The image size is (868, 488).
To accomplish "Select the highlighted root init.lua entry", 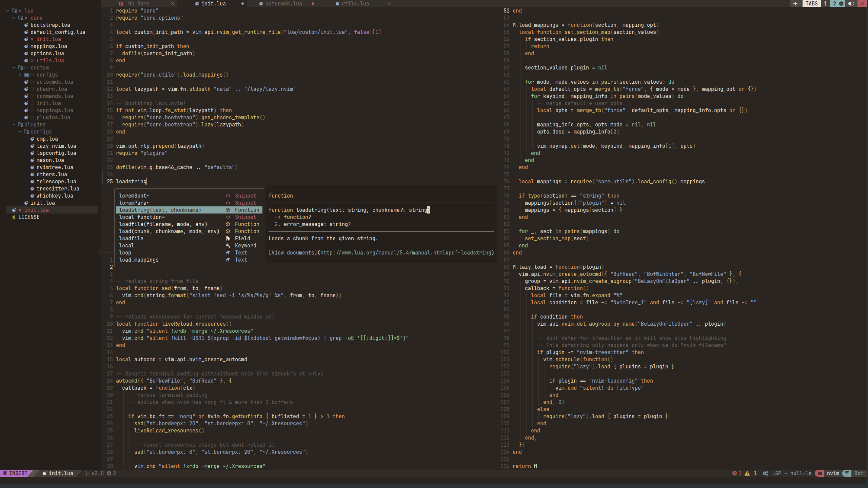I will (x=52, y=210).
